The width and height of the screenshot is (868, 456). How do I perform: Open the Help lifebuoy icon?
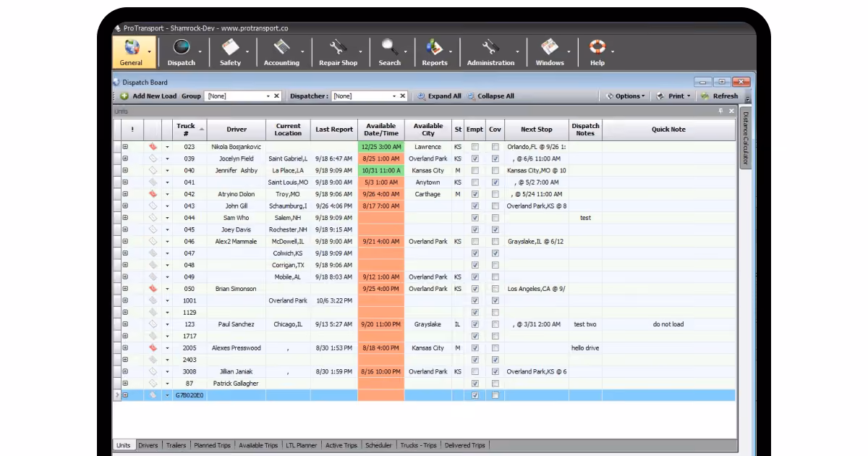(x=597, y=48)
